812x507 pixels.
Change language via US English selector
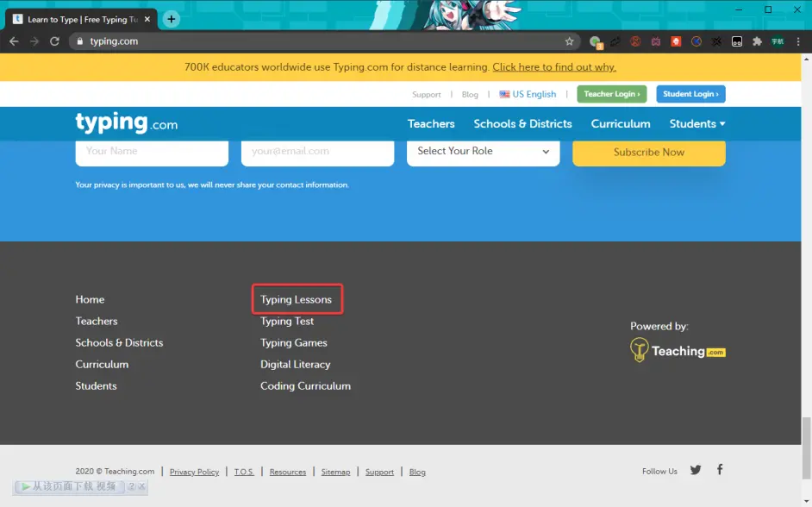[528, 94]
